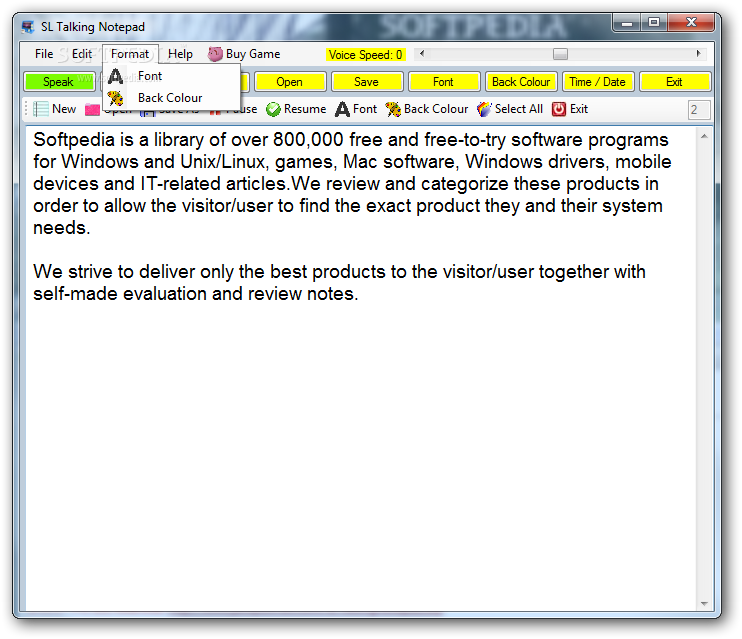The height and width of the screenshot is (639, 742).
Task: Click the yellow Font button
Action: point(444,82)
